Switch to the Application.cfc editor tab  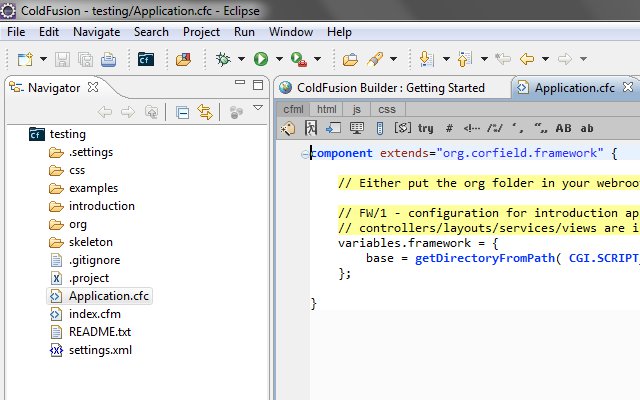[574, 88]
